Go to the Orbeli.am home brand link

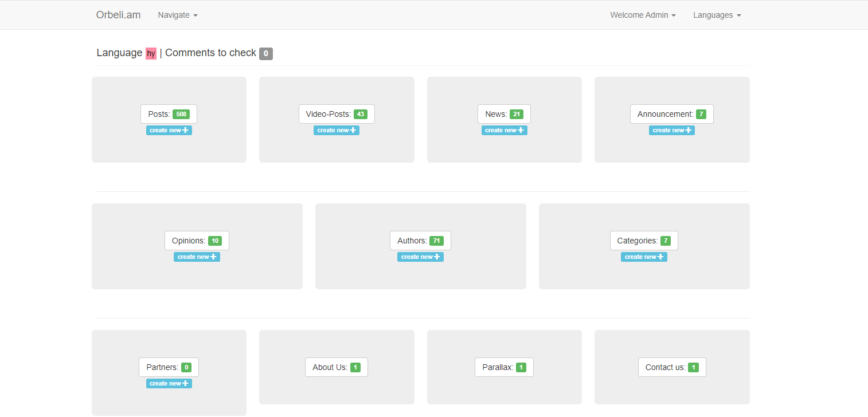(x=118, y=15)
